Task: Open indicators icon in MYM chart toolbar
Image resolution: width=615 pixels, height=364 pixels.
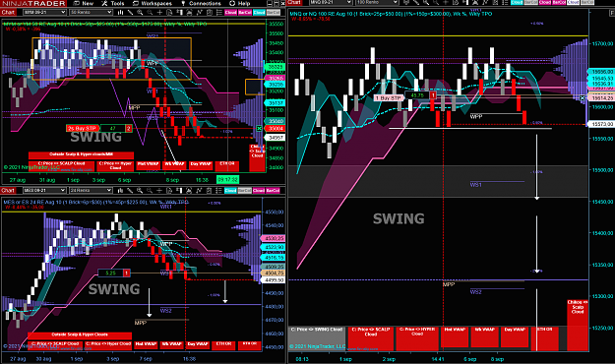Action: [199, 13]
